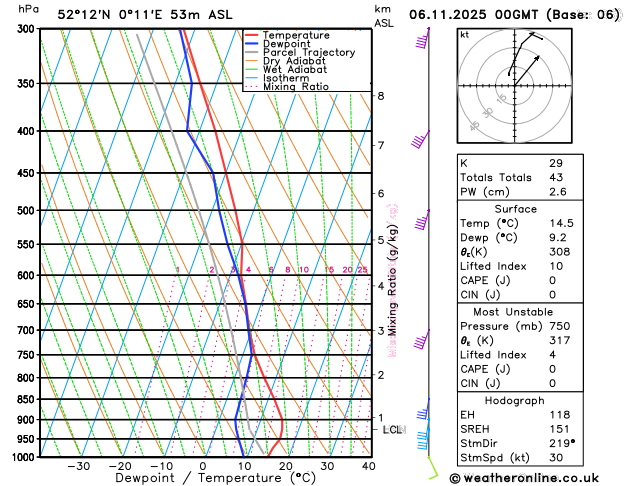
Task: Click the red Temperature legend line
Action: tap(252, 35)
